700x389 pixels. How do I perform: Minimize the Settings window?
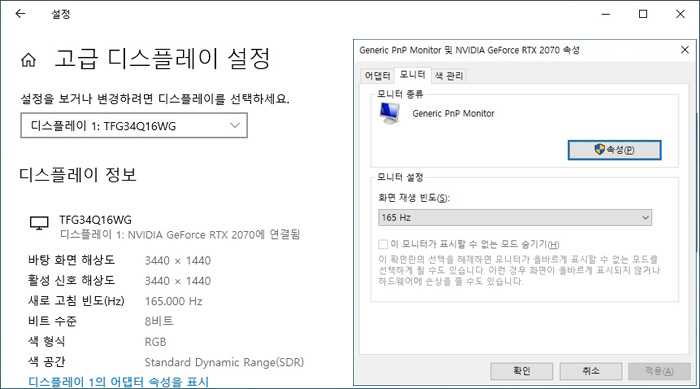click(x=605, y=14)
